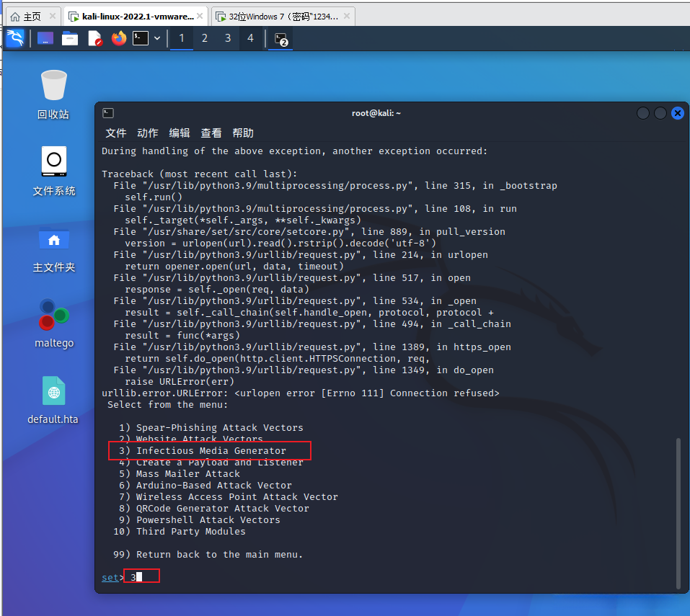Click "8) QRCode Generator Attack Vector" line

(214, 508)
